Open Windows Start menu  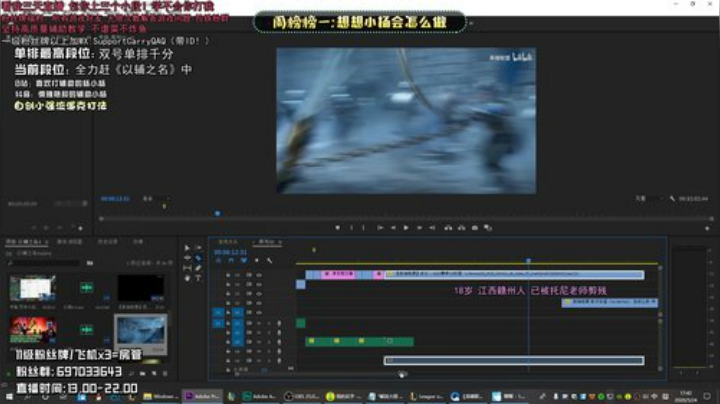click(9, 396)
